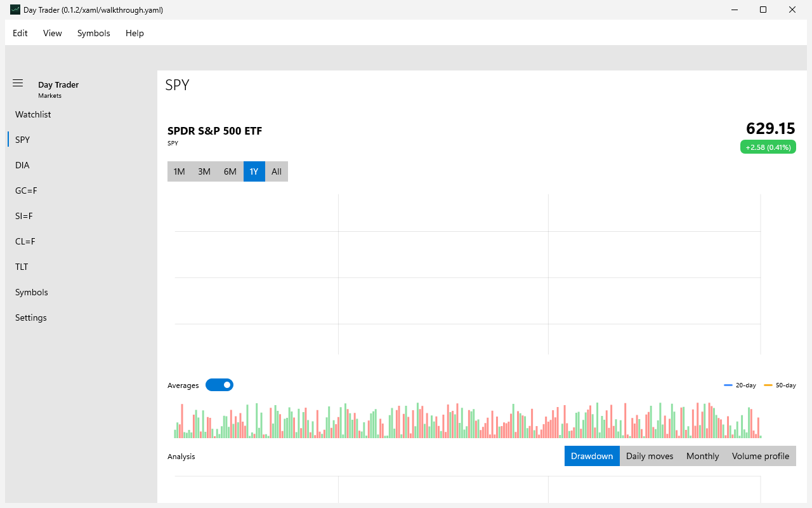Open the Edit menu

click(x=20, y=33)
